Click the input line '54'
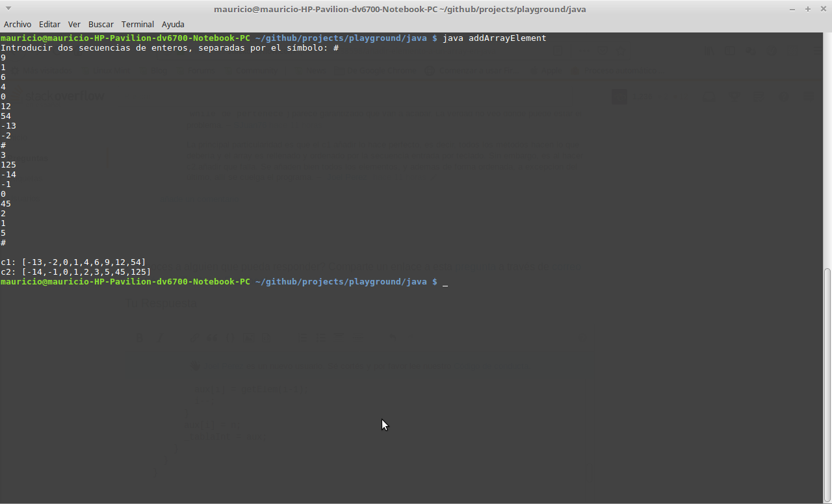This screenshot has height=504, width=832. pos(6,116)
